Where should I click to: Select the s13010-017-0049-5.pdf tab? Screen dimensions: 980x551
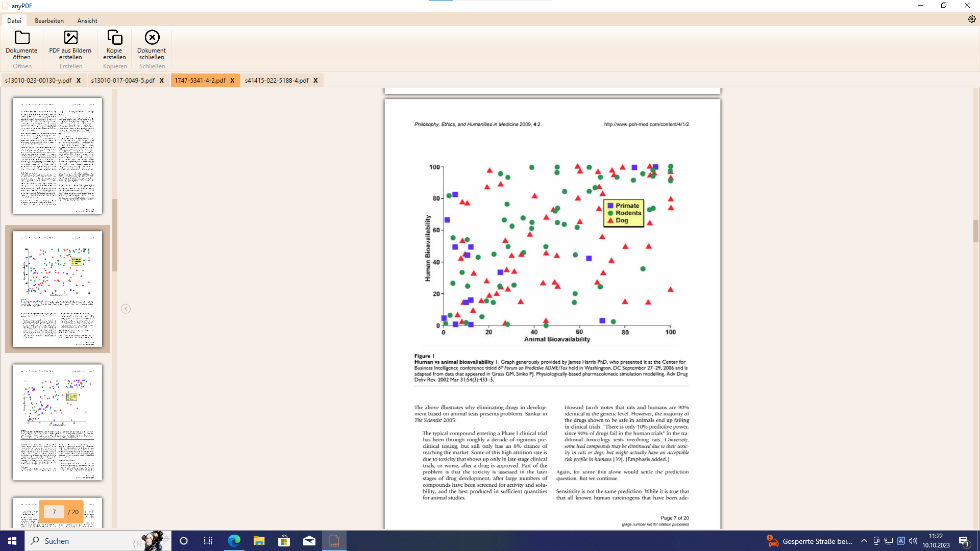pyautogui.click(x=122, y=81)
